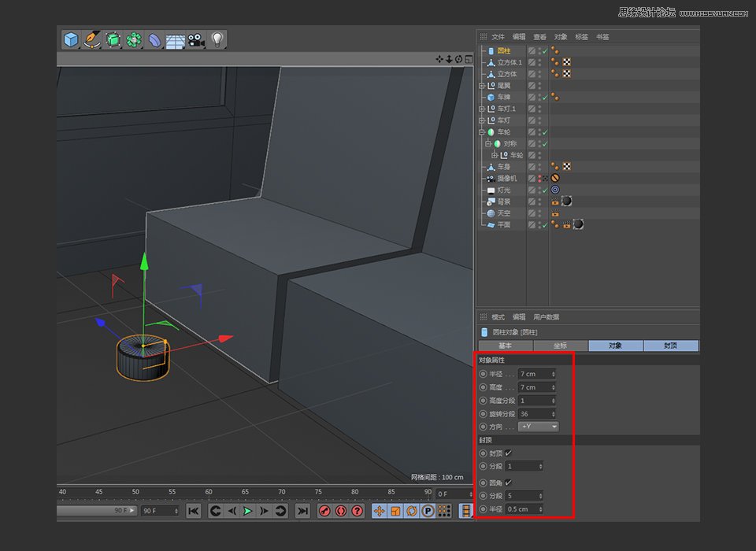Screen dimensions: 756x551
Task: Open the 方向 direction dropdown showing +Y
Action: (538, 427)
